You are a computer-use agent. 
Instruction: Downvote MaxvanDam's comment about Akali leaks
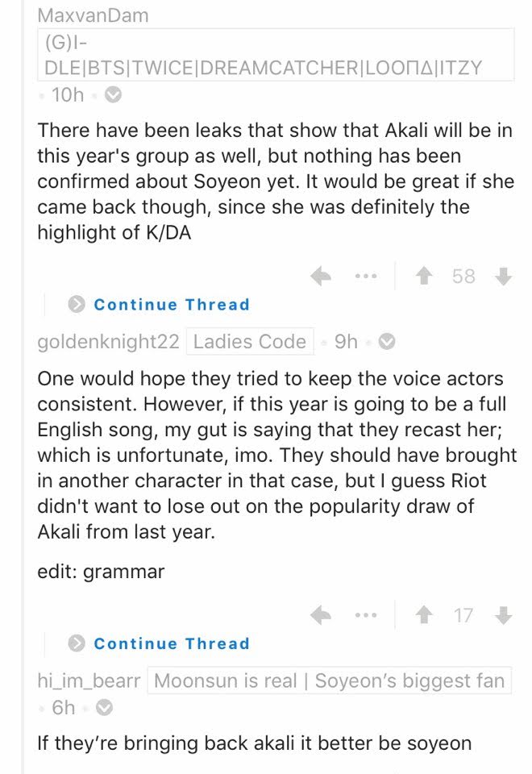point(503,276)
